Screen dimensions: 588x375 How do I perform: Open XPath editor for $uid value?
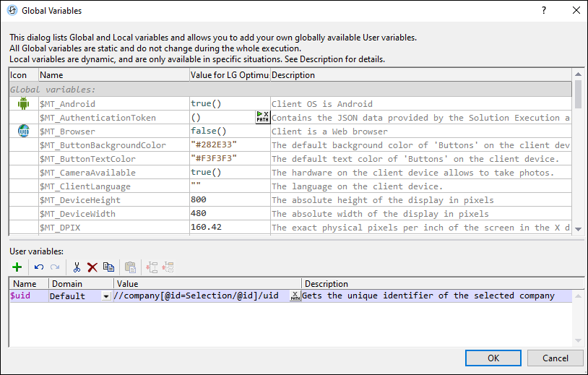[x=295, y=296]
